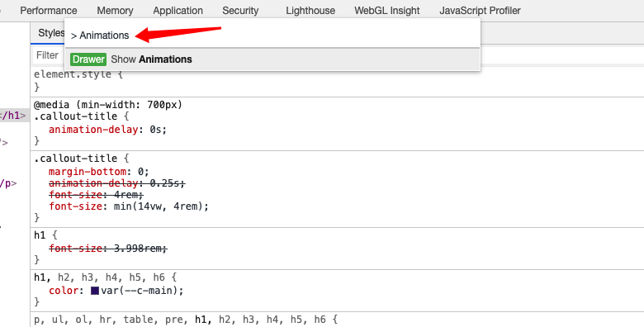Select the Styles pane tab
The height and width of the screenshot is (327, 644).
(x=51, y=33)
